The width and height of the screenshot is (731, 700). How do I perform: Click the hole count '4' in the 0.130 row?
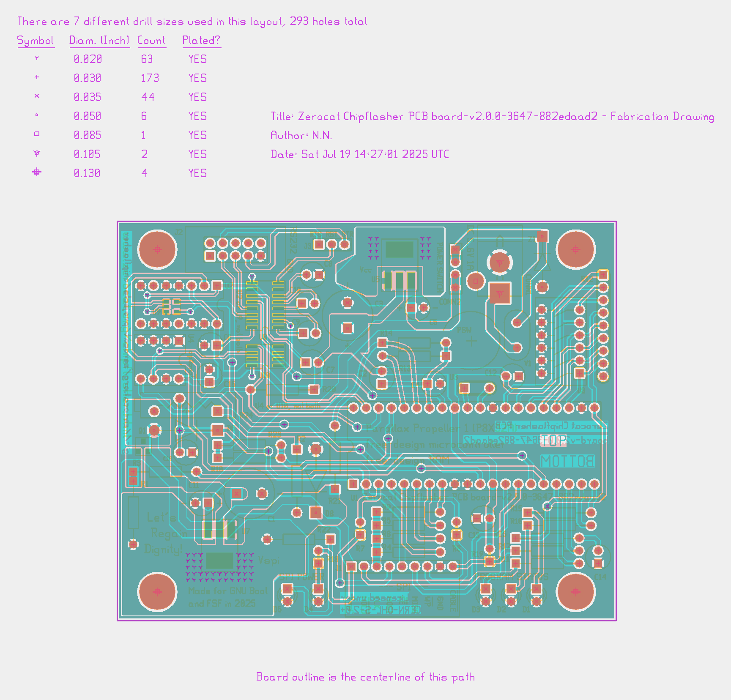tap(144, 173)
